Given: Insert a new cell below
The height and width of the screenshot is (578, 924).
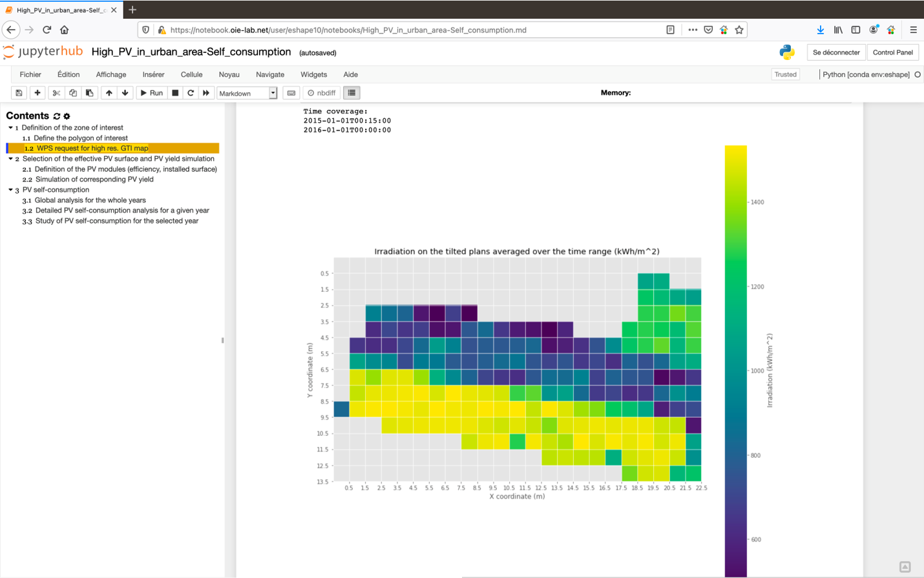Looking at the screenshot, I should tap(37, 92).
